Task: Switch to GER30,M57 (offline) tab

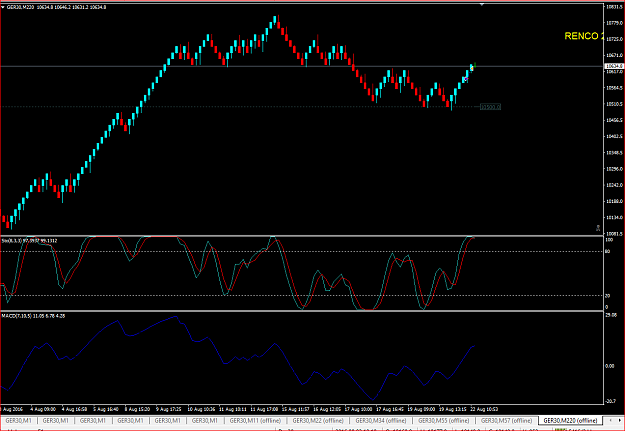Action: pyautogui.click(x=506, y=420)
